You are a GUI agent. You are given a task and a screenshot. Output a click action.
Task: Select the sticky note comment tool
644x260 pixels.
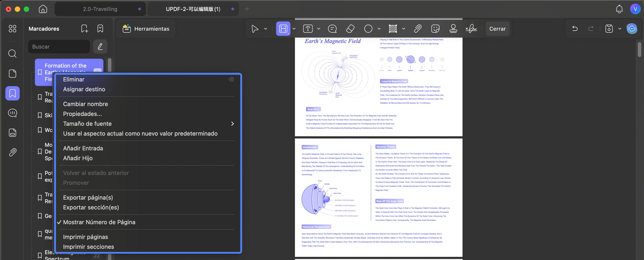tap(332, 29)
